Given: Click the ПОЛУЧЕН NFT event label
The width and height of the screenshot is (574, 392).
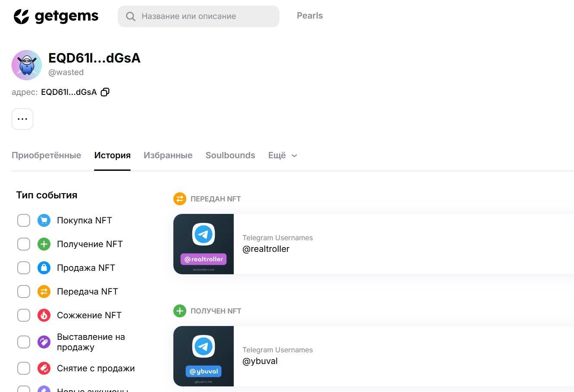Looking at the screenshot, I should (216, 311).
